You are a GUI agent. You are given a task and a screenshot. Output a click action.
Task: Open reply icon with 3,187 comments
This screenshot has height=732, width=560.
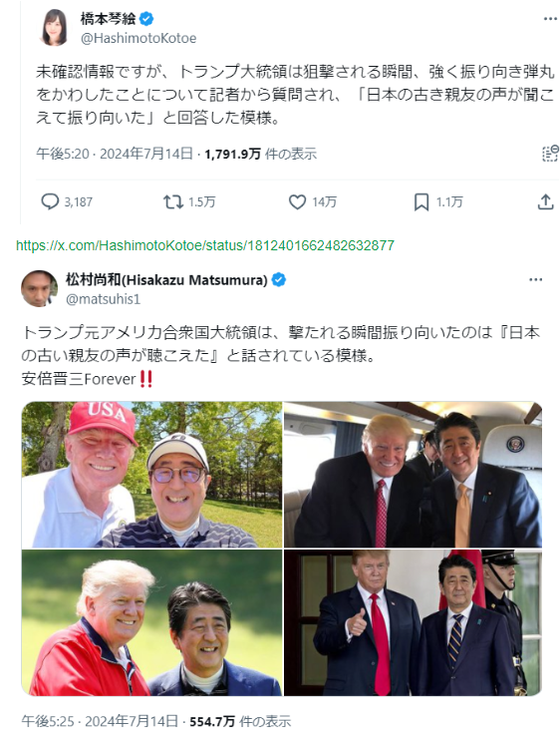(50, 201)
